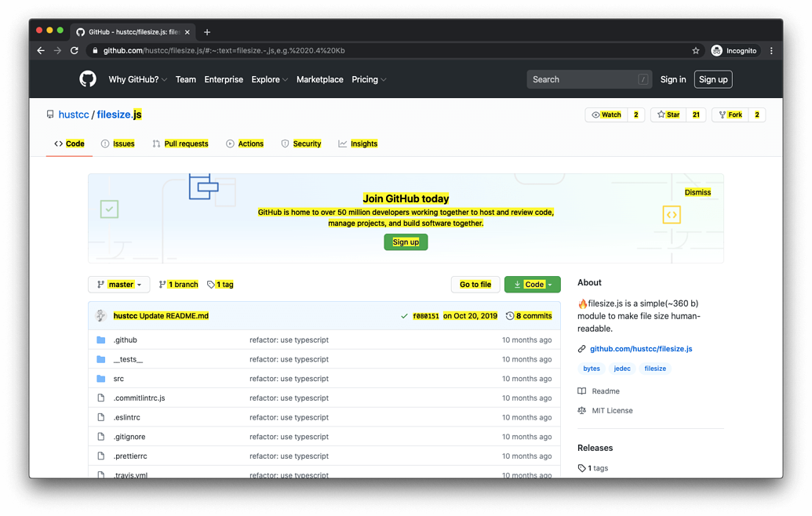
Task: Click the green Sign up banner button
Action: coord(406,242)
